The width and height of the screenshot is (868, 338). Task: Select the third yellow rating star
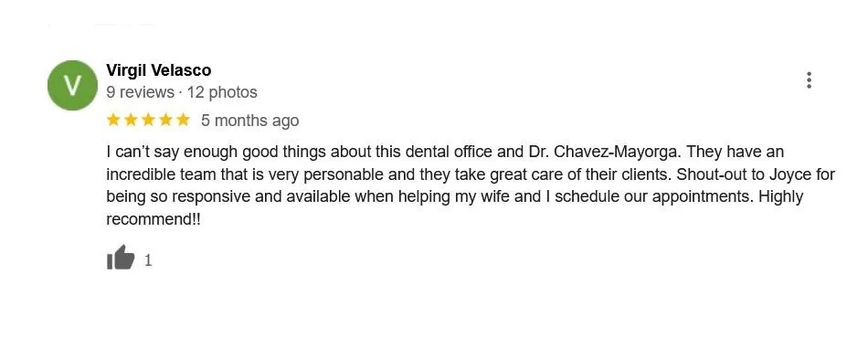click(x=148, y=120)
